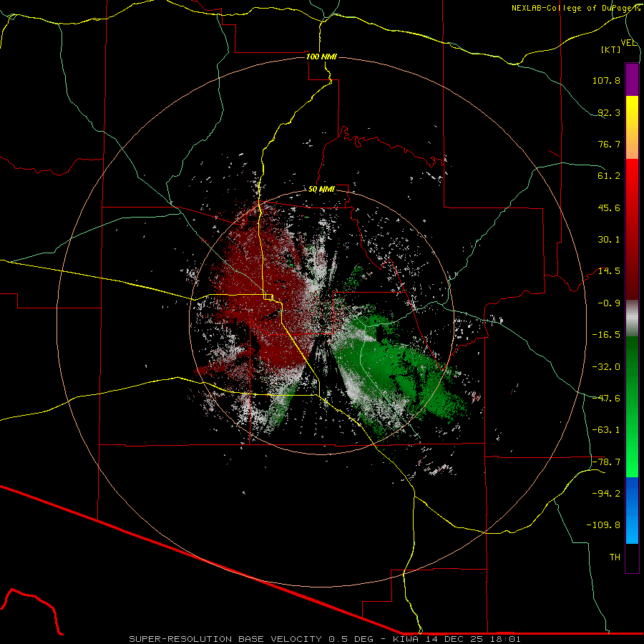Click the -32.0 value on velocity scale
This screenshot has height=644, width=644.
click(x=606, y=367)
